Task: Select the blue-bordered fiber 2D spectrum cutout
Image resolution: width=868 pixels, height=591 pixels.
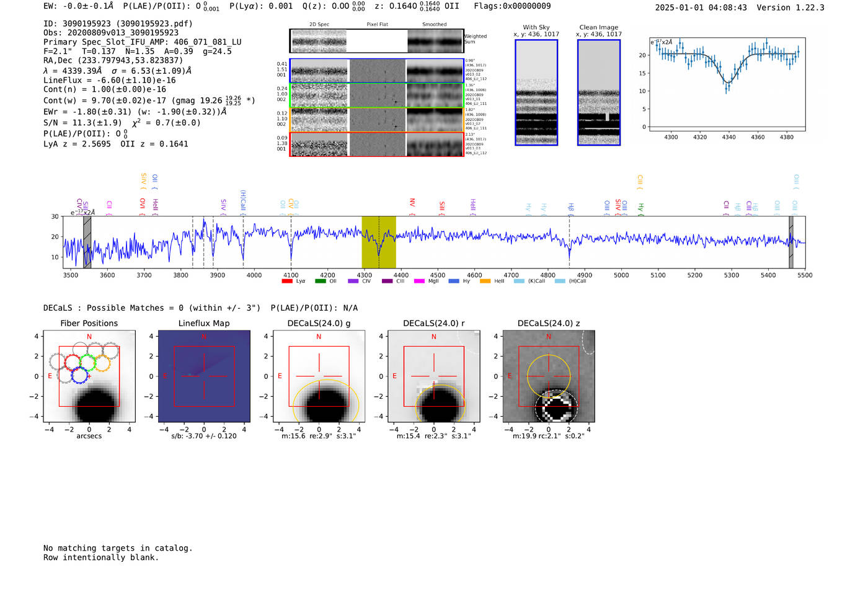Action: coord(377,71)
